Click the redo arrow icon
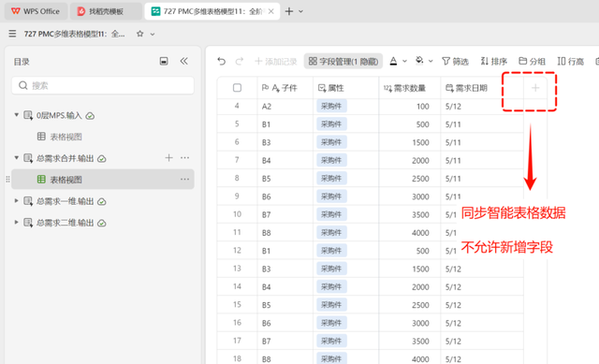Image resolution: width=599 pixels, height=364 pixels. [240, 61]
